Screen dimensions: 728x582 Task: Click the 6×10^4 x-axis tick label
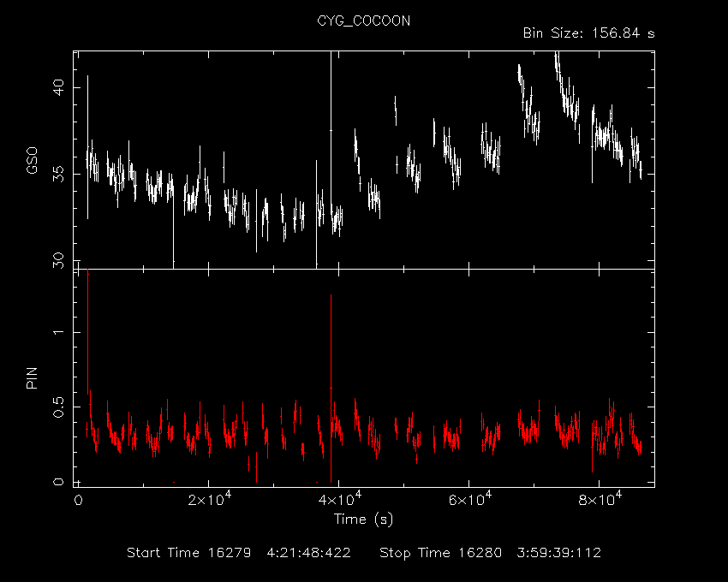[469, 499]
